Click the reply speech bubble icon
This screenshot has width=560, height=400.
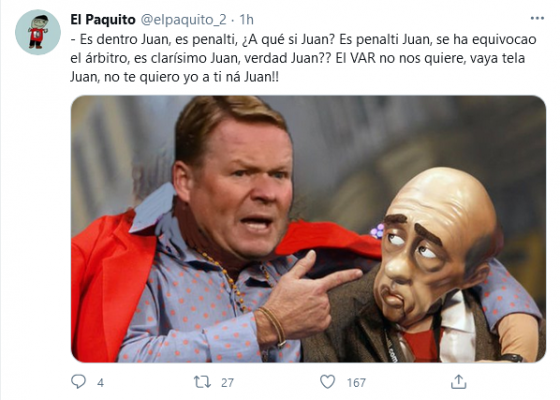[x=78, y=382]
